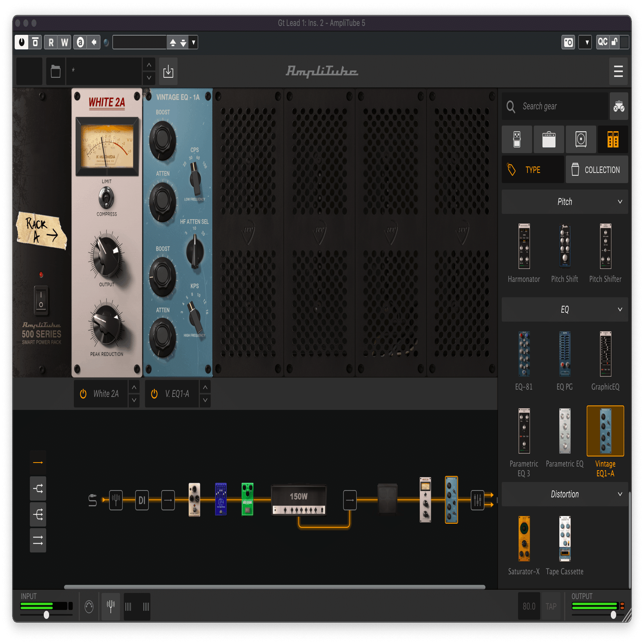Switch to the COLLECTION filter tab
The width and height of the screenshot is (644, 644).
[597, 170]
